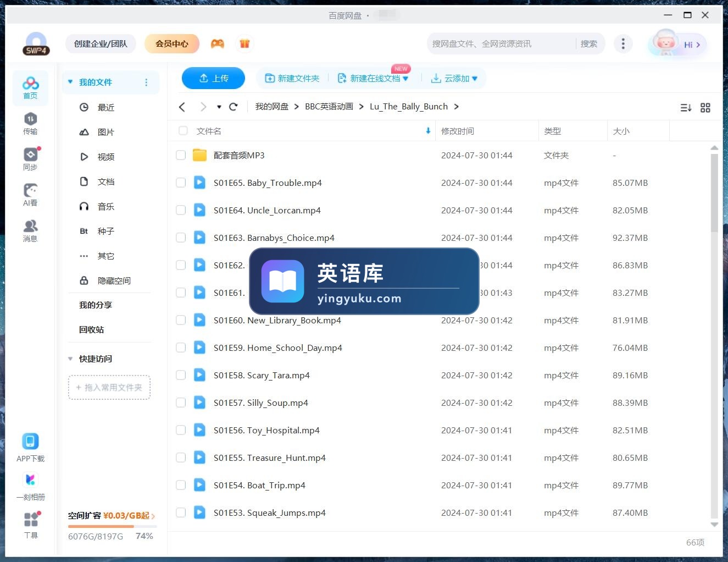Click video icon of S01E59 Home_School_Day
Screen dimensions: 728x562
(199, 348)
